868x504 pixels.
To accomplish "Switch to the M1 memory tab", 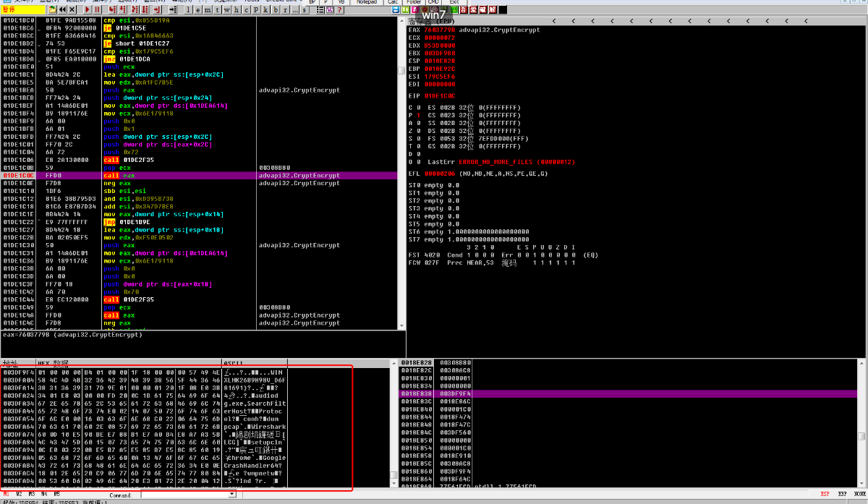I will pos(6,495).
